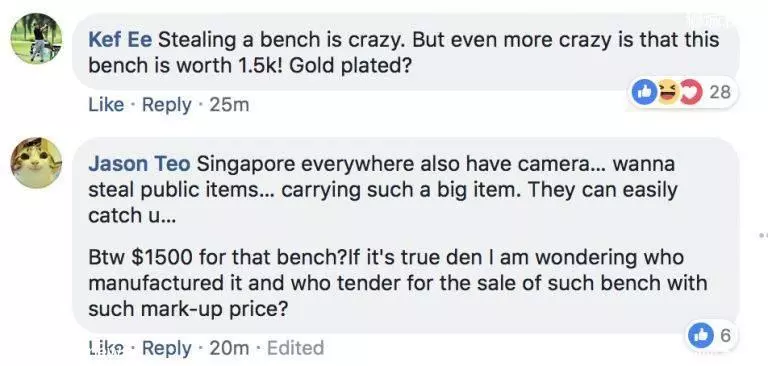Open the more options dots beside Jason Teo's comment
This screenshot has height=366, width=768.
click(762, 236)
